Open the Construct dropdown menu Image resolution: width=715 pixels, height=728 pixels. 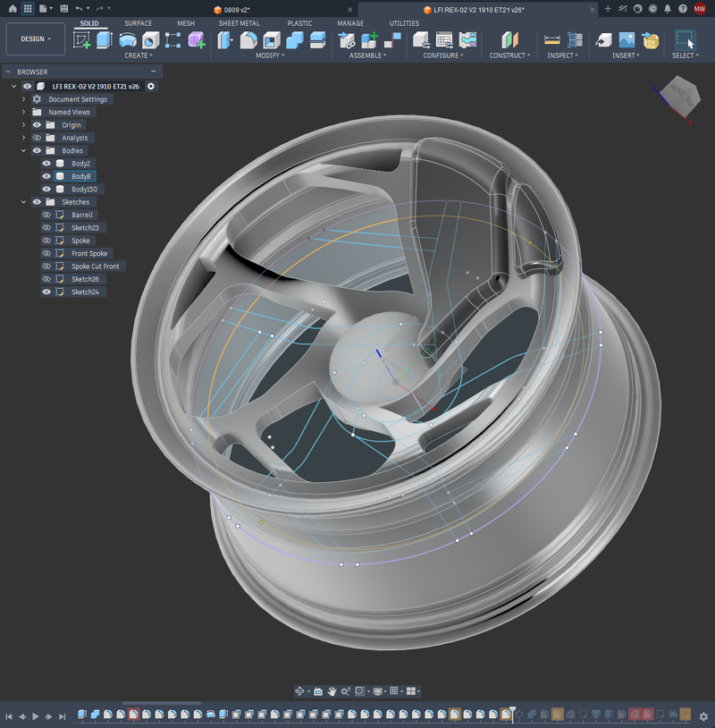tap(509, 55)
